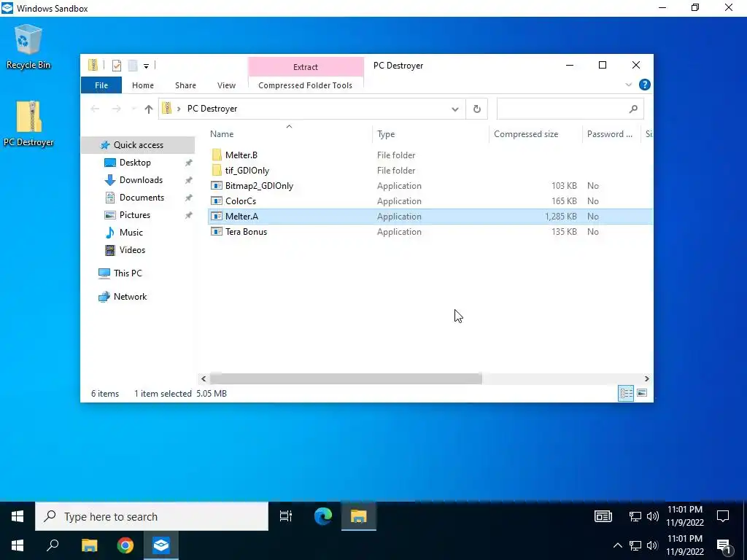
Task: Click File Explorer in sandbox taskbar
Action: coord(359,516)
